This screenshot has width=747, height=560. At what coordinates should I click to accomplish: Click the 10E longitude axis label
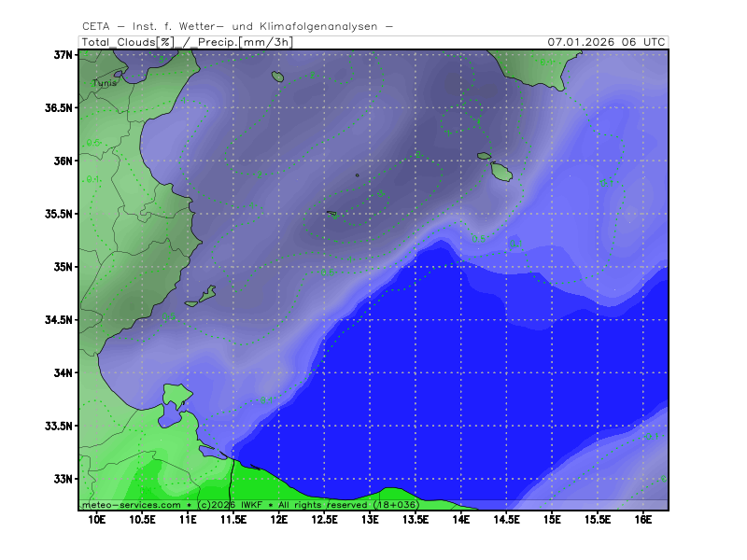point(96,519)
